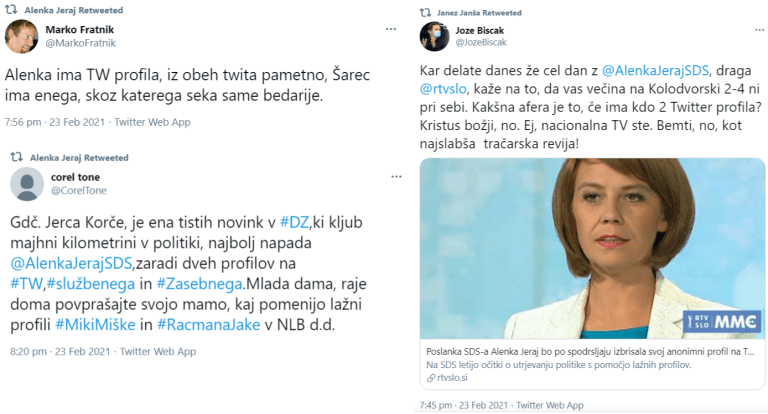Open corel tone's default avatar
The height and width of the screenshot is (414, 768).
(23, 184)
